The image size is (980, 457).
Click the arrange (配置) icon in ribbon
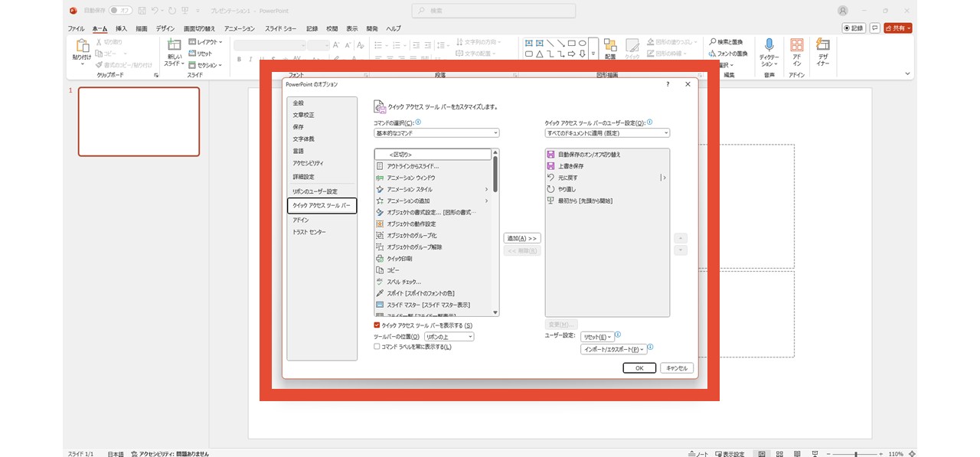[x=610, y=45]
